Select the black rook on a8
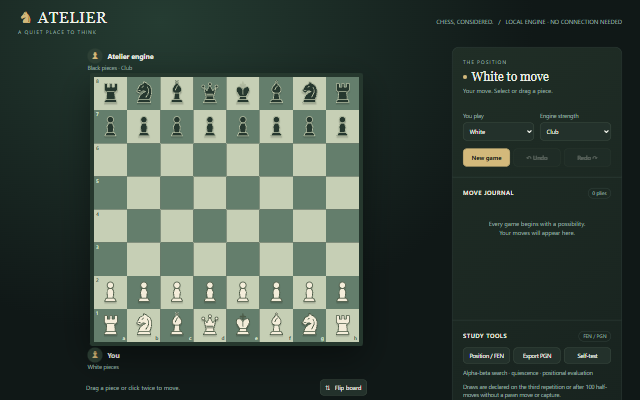 coord(111,93)
